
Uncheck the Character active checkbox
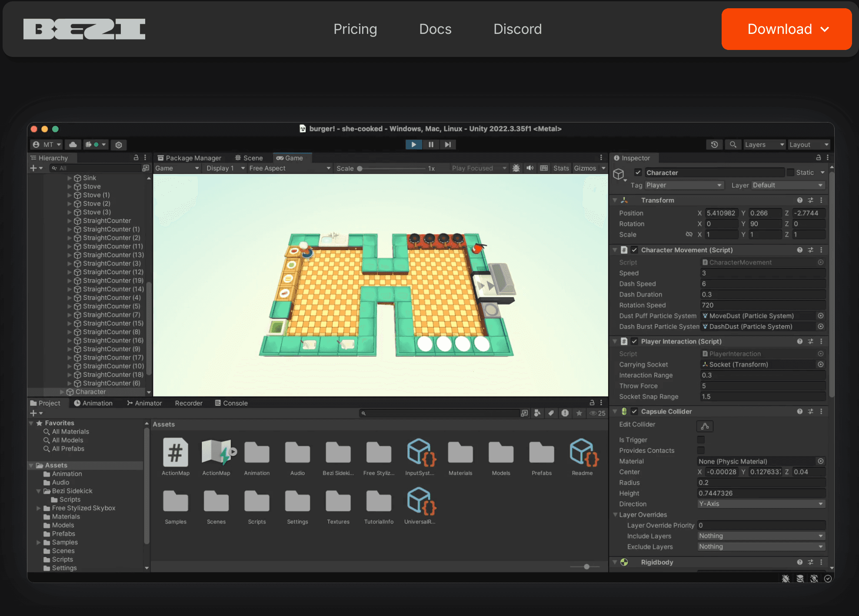tap(638, 172)
